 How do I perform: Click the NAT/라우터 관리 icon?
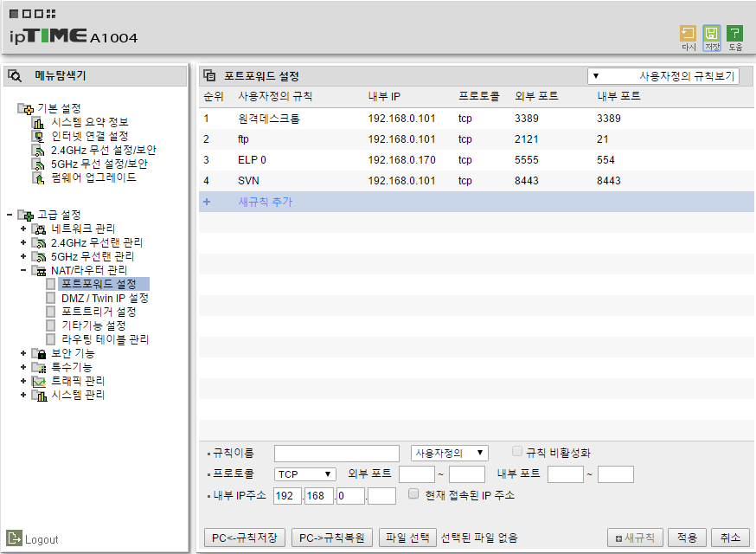[39, 270]
